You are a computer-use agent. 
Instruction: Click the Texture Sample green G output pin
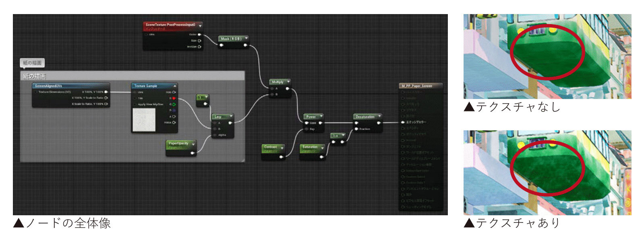click(174, 104)
